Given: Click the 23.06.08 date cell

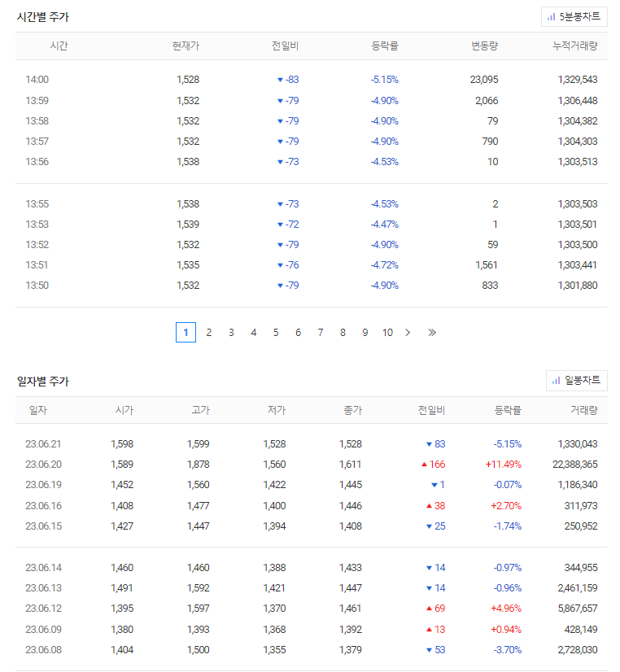Looking at the screenshot, I should click(x=43, y=650).
